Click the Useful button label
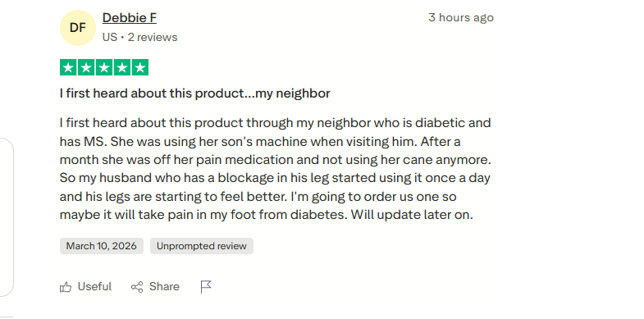644x319 pixels. [95, 286]
